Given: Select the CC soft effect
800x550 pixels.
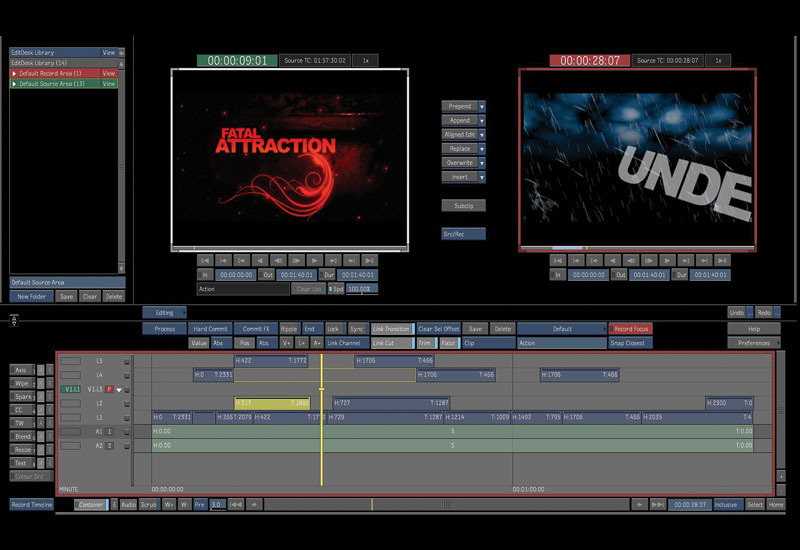Looking at the screenshot, I should tap(22, 410).
